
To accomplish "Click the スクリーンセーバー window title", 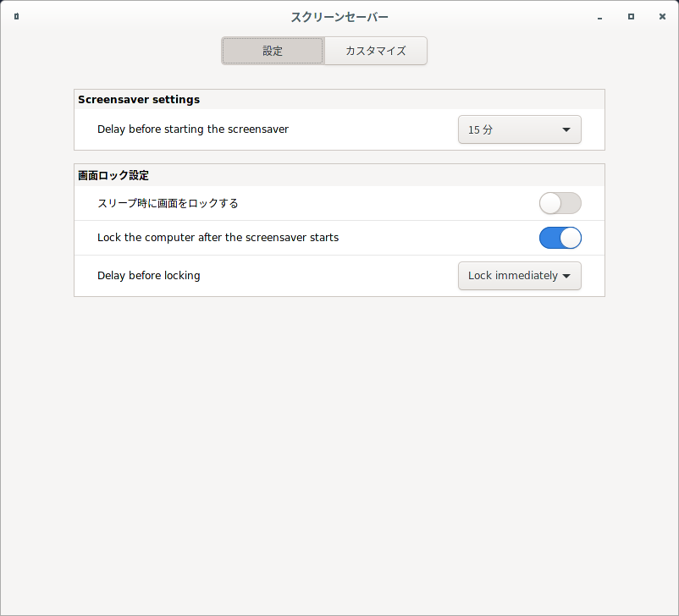I will 339,17.
